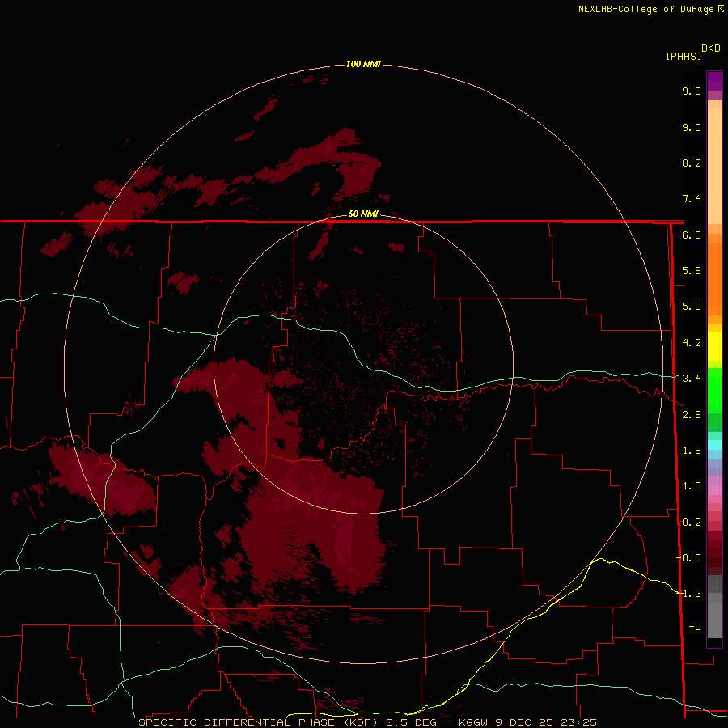Click the NEXLAB-College of DuPage credit text

pos(645,9)
